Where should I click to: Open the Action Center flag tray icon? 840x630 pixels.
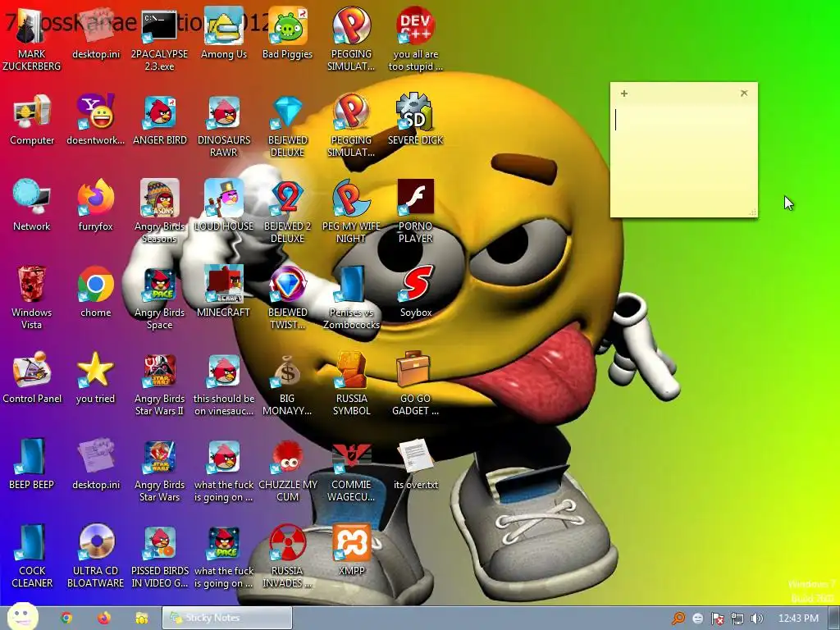tap(717, 619)
